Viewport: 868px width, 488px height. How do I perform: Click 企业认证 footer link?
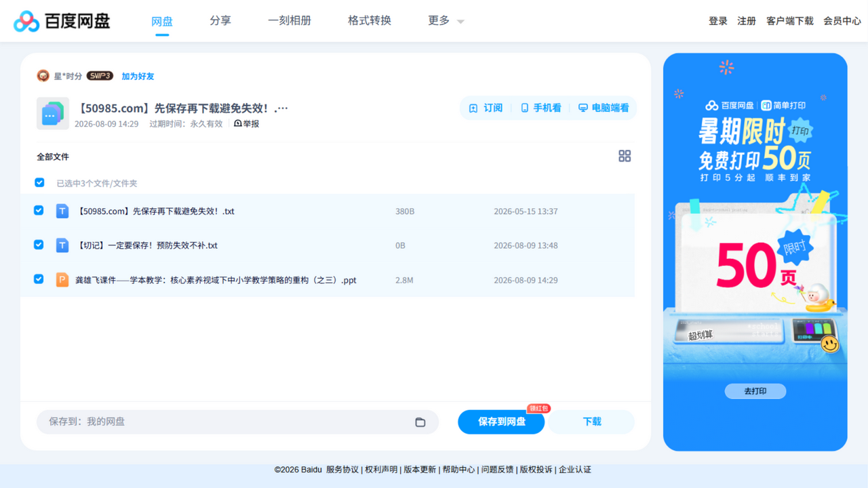tap(575, 470)
